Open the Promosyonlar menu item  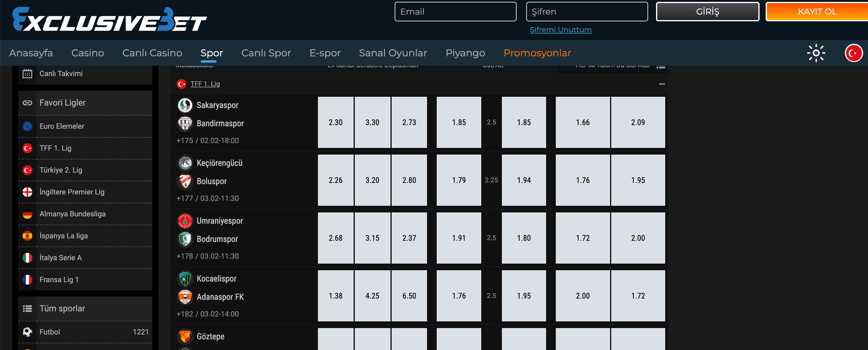[x=537, y=53]
